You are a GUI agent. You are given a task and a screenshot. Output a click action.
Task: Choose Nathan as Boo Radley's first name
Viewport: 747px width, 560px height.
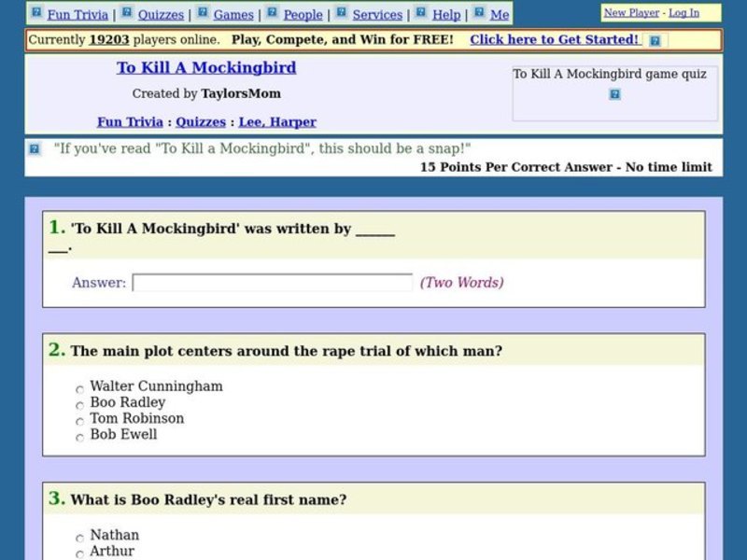79,539
